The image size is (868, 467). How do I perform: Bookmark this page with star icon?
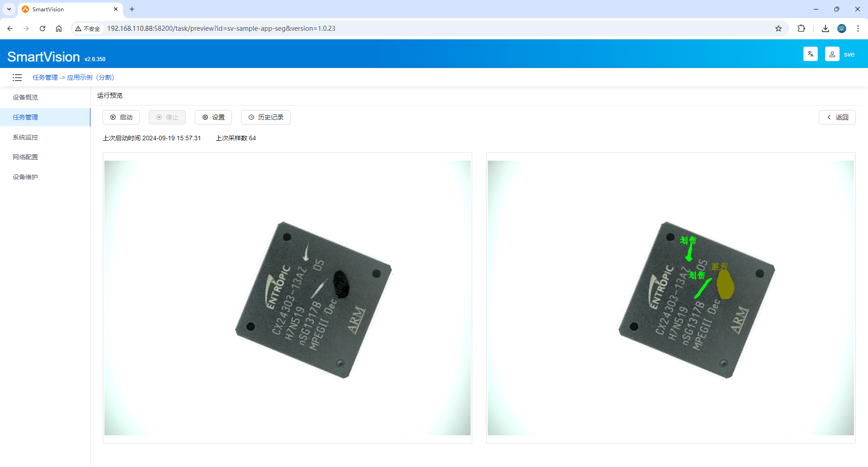(778, 29)
